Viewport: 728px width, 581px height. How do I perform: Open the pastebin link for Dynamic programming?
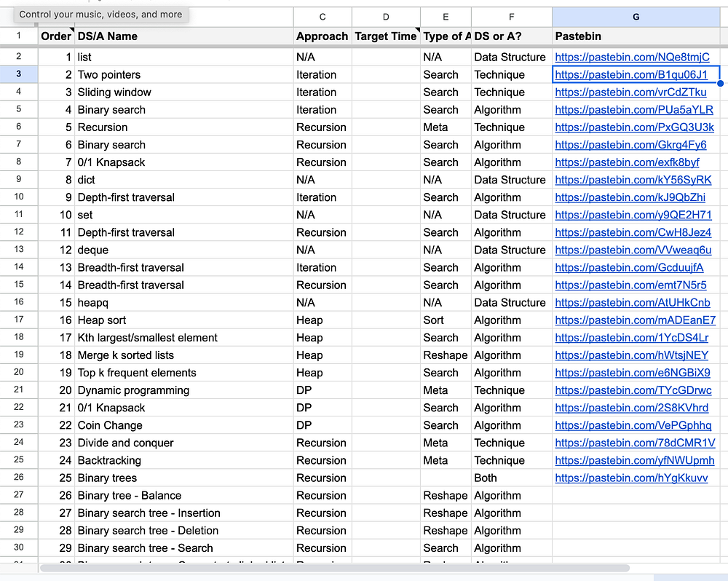(633, 390)
